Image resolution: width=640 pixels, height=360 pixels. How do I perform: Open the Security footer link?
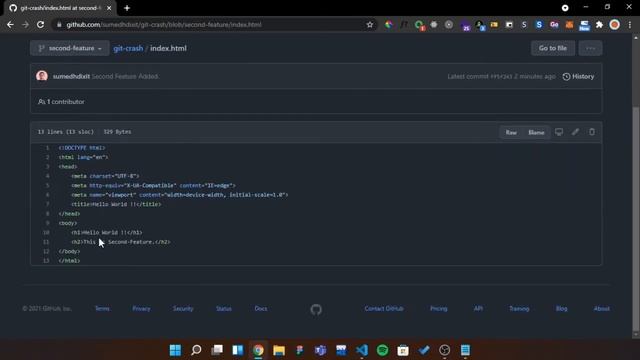coord(183,309)
